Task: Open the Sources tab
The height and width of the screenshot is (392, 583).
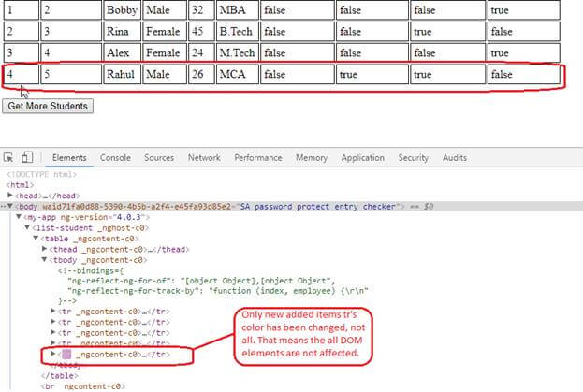Action: click(159, 158)
